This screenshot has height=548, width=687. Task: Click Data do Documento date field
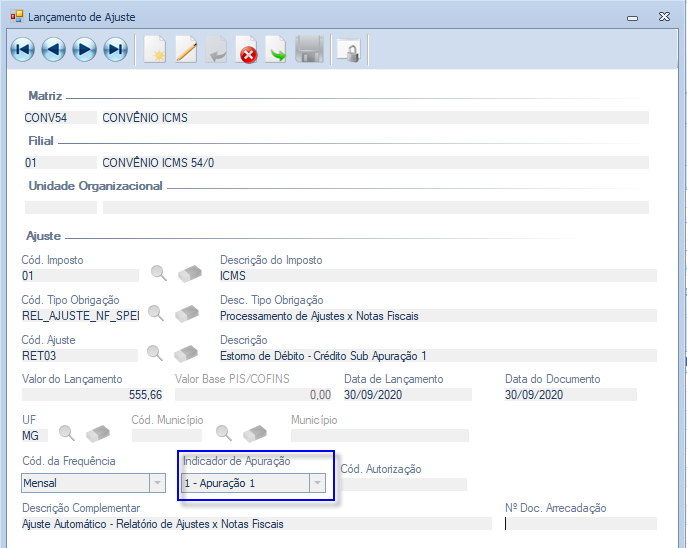point(570,395)
